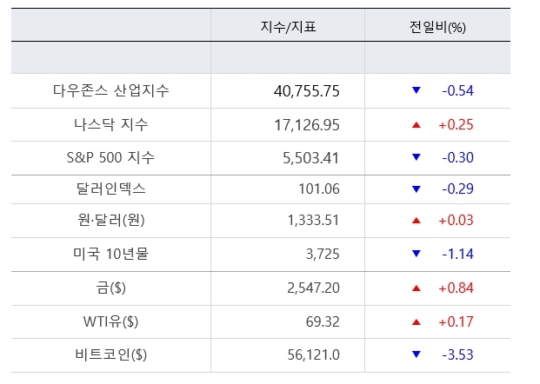Click the red up arrow beside +0.03
540x384 pixels.
coord(416,220)
